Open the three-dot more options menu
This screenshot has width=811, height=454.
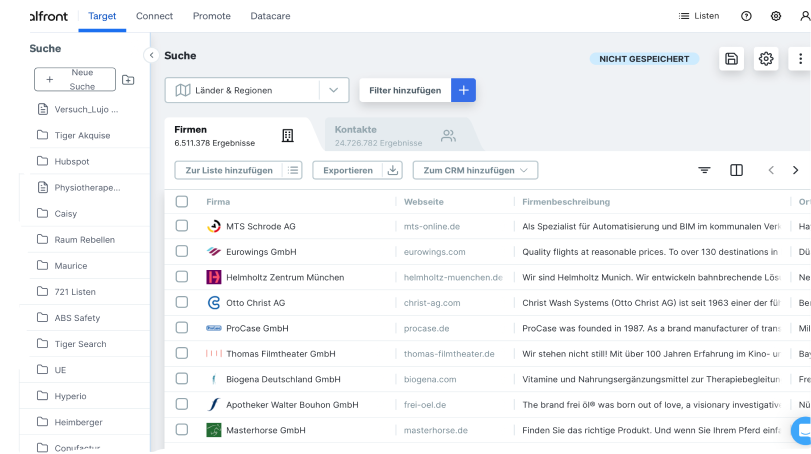pos(800,59)
